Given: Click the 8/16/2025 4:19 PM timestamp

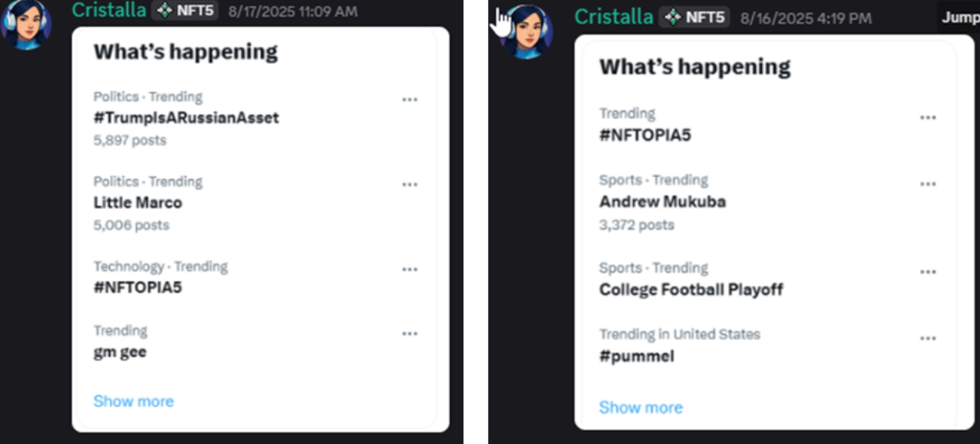Looking at the screenshot, I should point(805,18).
